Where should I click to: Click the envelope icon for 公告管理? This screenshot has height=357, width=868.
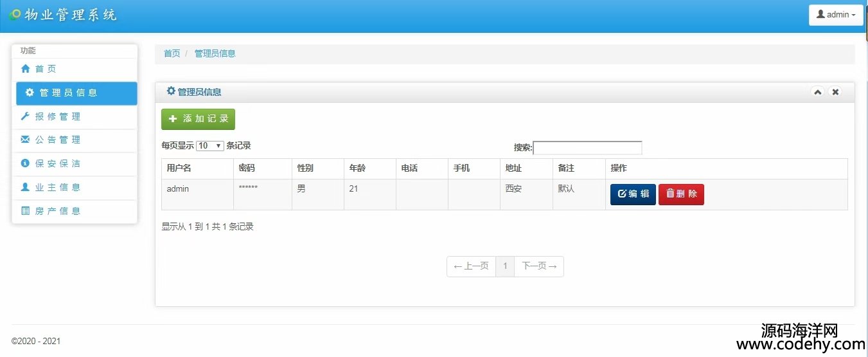pos(26,140)
